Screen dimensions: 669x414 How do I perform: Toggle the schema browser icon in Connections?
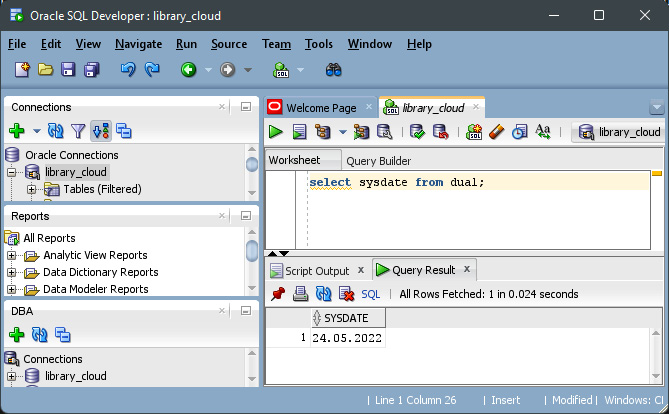(101, 131)
